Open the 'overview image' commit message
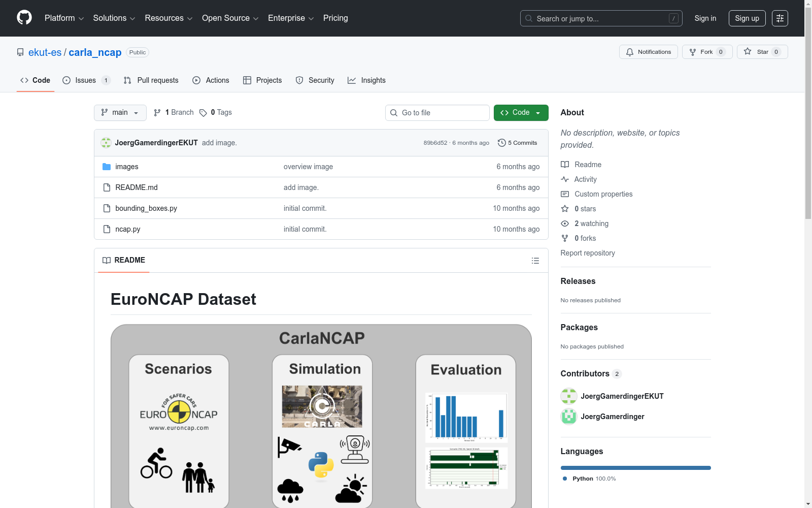This screenshot has height=508, width=812. pyautogui.click(x=309, y=167)
